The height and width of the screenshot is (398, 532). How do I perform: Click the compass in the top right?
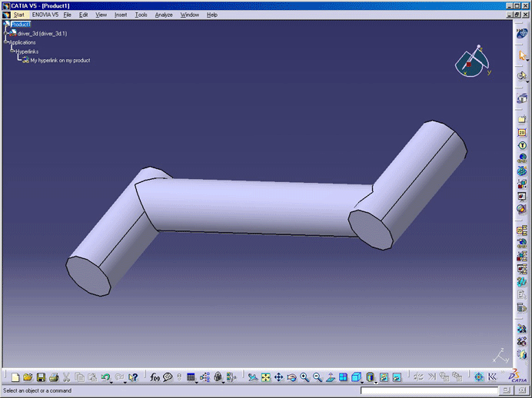470,64
